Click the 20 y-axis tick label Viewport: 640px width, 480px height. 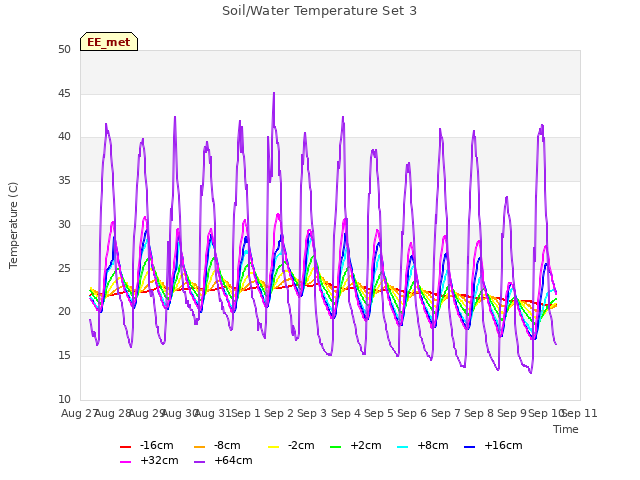[x=64, y=311]
